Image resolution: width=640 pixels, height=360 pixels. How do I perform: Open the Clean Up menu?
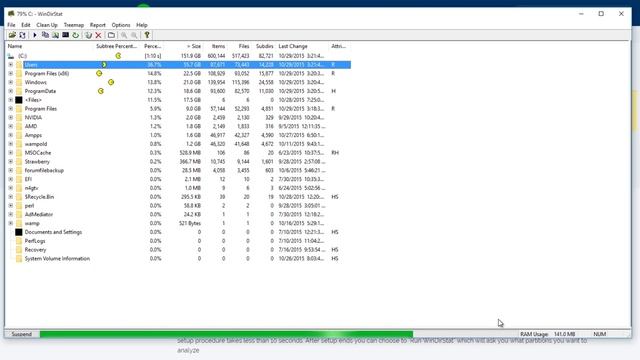(x=47, y=25)
